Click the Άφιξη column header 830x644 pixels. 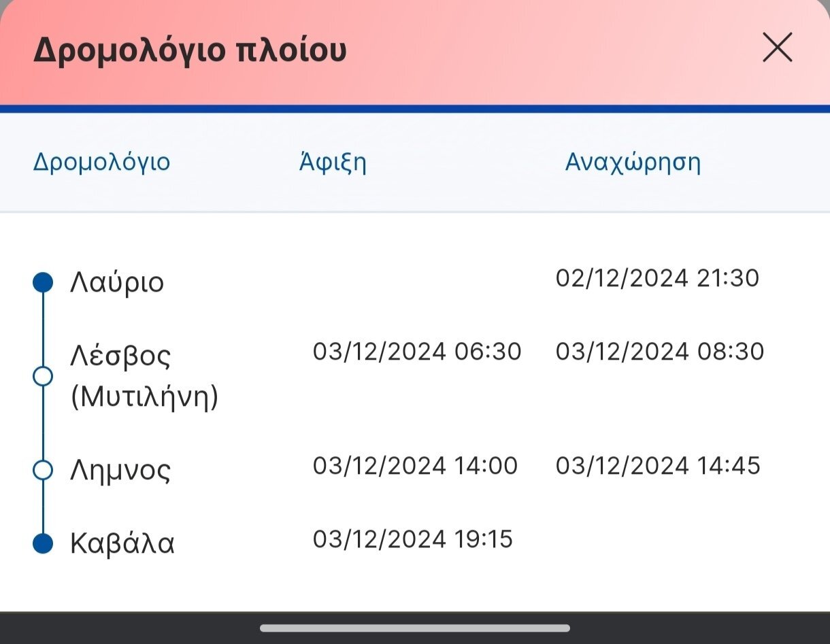coord(333,163)
